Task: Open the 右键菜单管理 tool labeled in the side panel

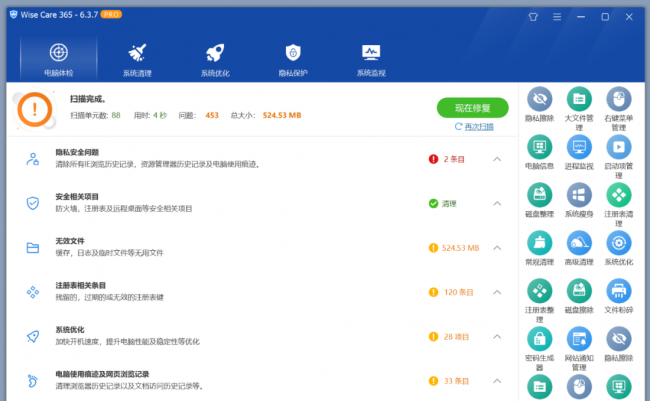Action: (x=618, y=109)
